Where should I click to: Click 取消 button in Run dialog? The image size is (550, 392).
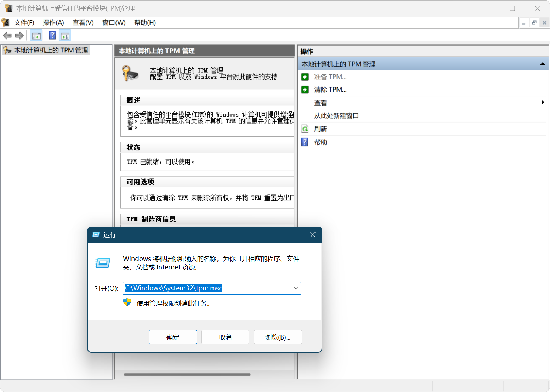[x=225, y=337]
